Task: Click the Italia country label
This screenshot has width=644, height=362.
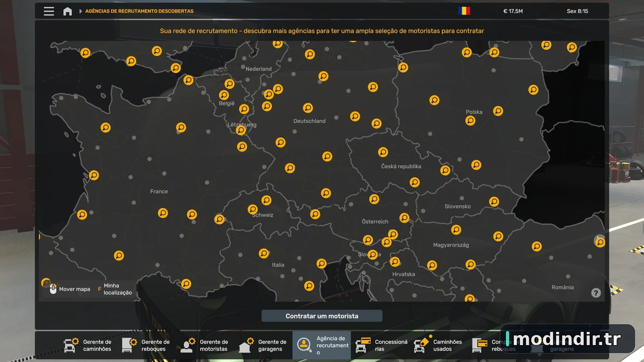Action: click(278, 265)
